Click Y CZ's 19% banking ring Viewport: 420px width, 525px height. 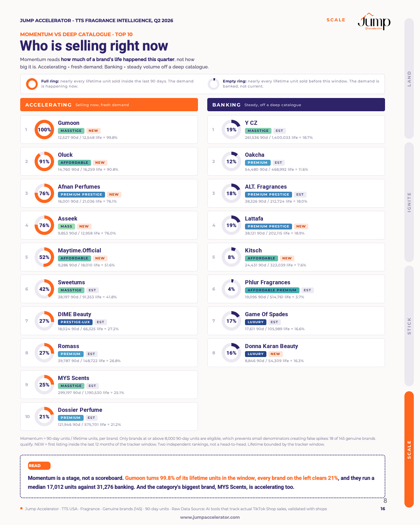click(231, 129)
